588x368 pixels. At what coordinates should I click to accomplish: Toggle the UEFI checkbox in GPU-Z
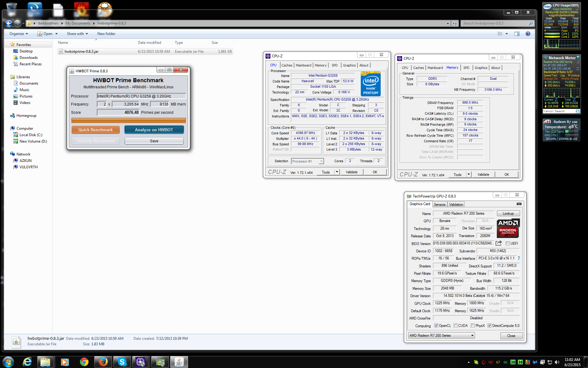tap(507, 243)
